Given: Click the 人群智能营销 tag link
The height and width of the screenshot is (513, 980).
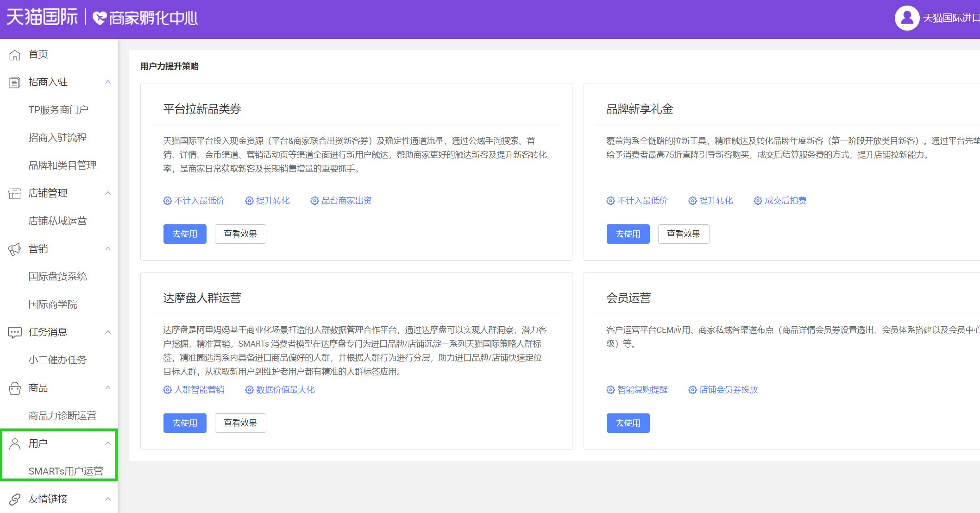Looking at the screenshot, I should pyautogui.click(x=200, y=390).
